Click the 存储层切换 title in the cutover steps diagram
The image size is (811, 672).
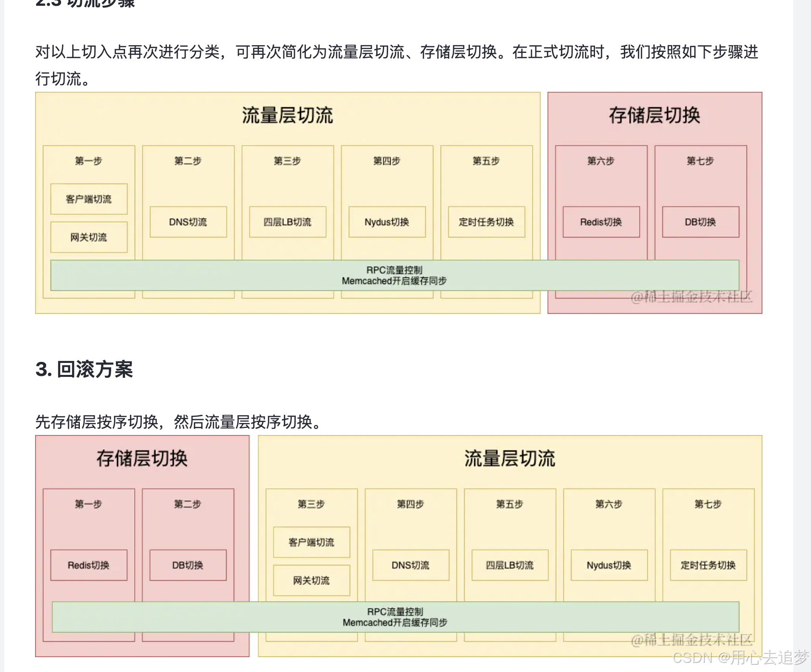(655, 115)
